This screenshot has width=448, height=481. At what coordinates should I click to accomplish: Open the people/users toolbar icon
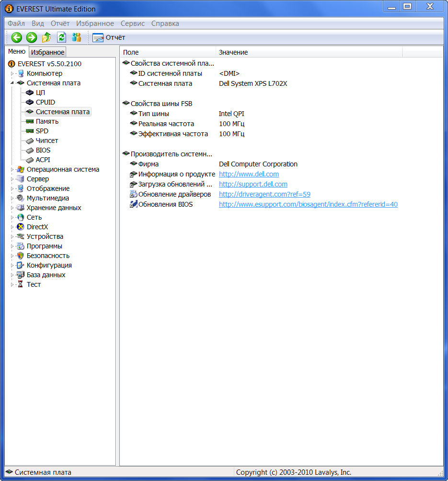click(x=77, y=37)
